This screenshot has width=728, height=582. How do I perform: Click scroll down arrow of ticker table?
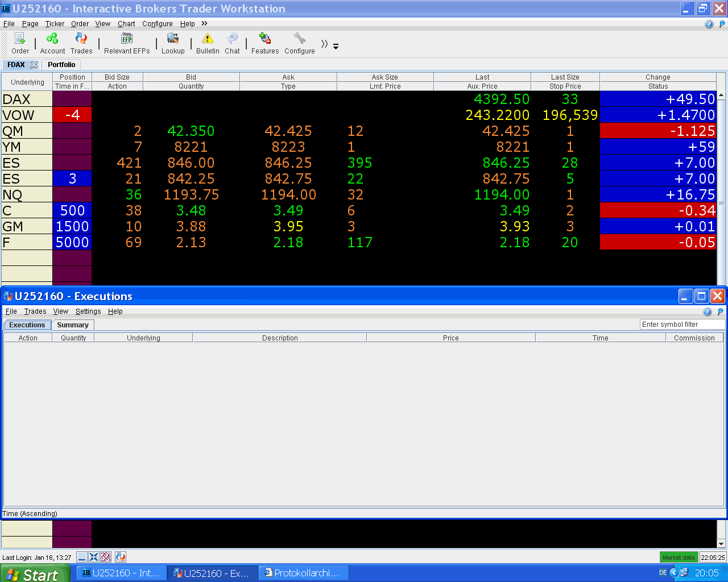point(721,543)
